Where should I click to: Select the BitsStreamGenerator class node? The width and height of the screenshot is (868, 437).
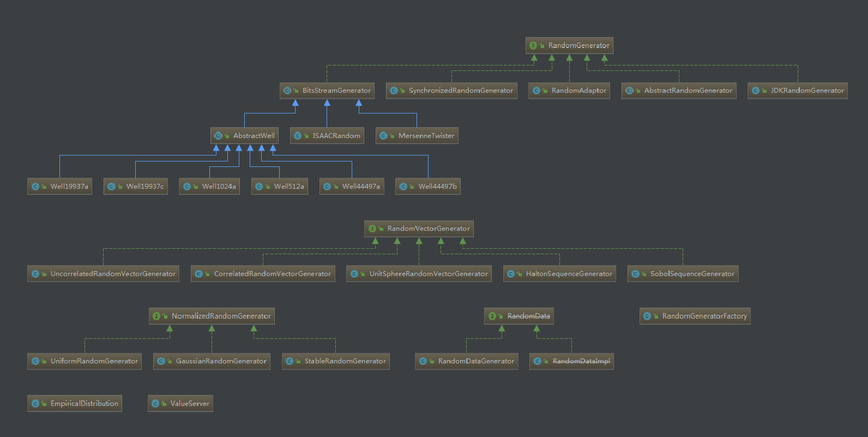pyautogui.click(x=327, y=91)
